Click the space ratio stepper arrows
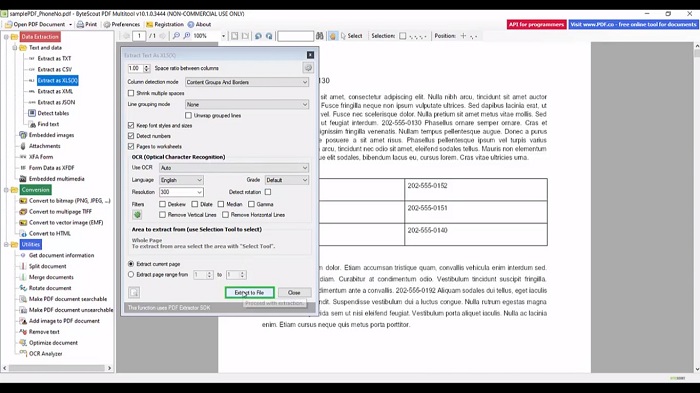700x393 pixels. coord(147,68)
